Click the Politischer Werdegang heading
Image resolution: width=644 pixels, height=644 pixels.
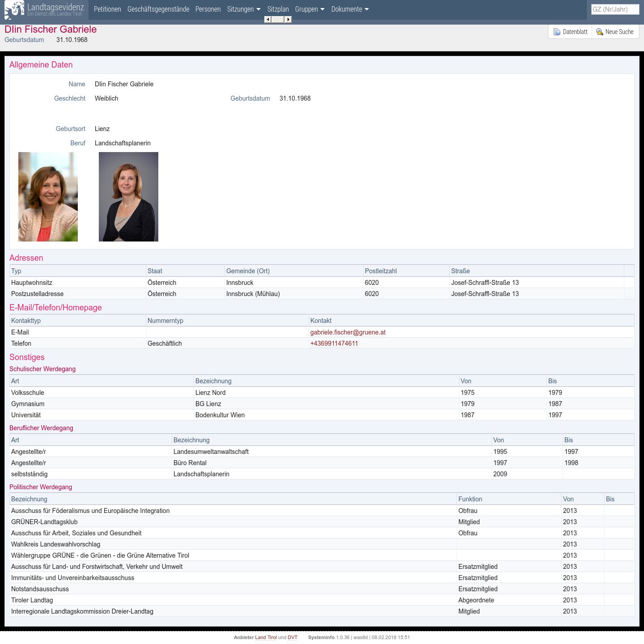coord(41,487)
